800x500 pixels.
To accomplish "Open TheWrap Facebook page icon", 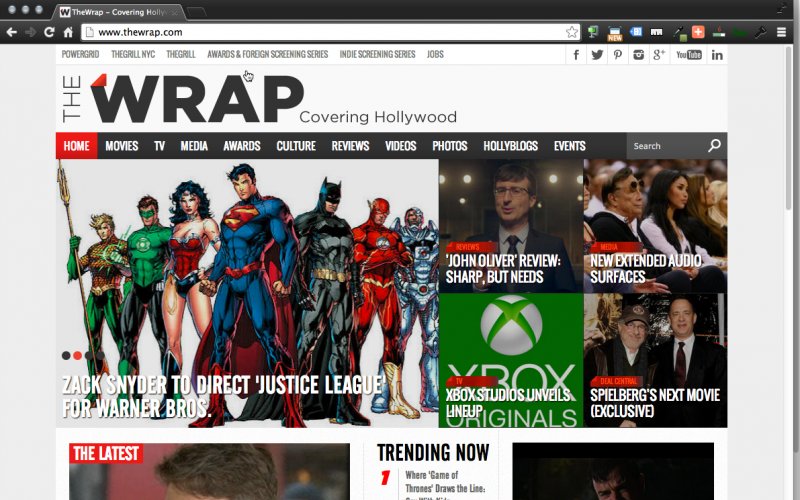I will coord(576,55).
